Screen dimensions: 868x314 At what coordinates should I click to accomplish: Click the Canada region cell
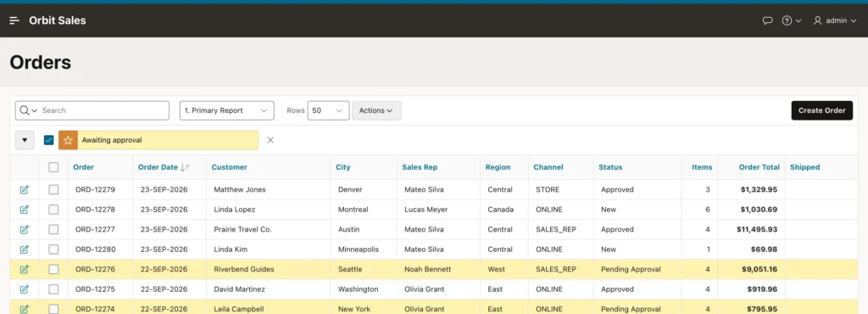tap(500, 210)
